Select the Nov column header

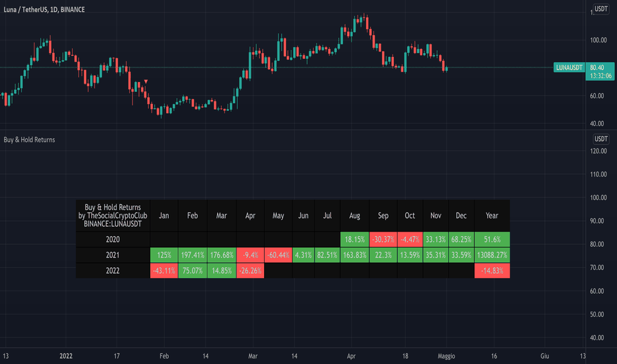[x=436, y=216]
